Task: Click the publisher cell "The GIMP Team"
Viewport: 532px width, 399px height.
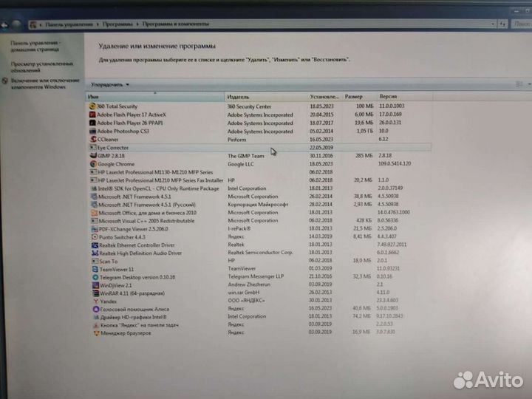Action: 246,156
